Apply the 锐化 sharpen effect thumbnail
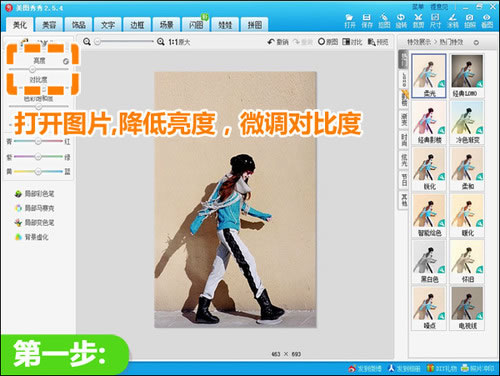Image resolution: width=500 pixels, height=376 pixels. [x=429, y=169]
